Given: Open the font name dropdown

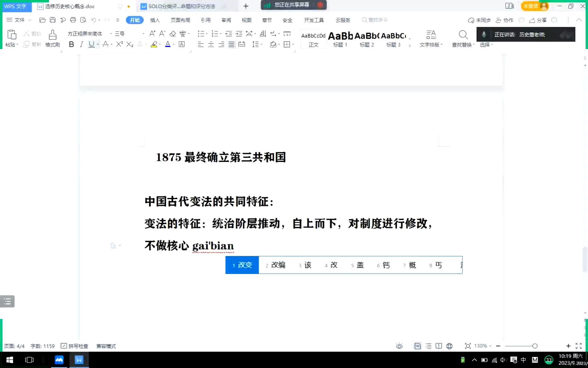Looking at the screenshot, I should point(111,33).
